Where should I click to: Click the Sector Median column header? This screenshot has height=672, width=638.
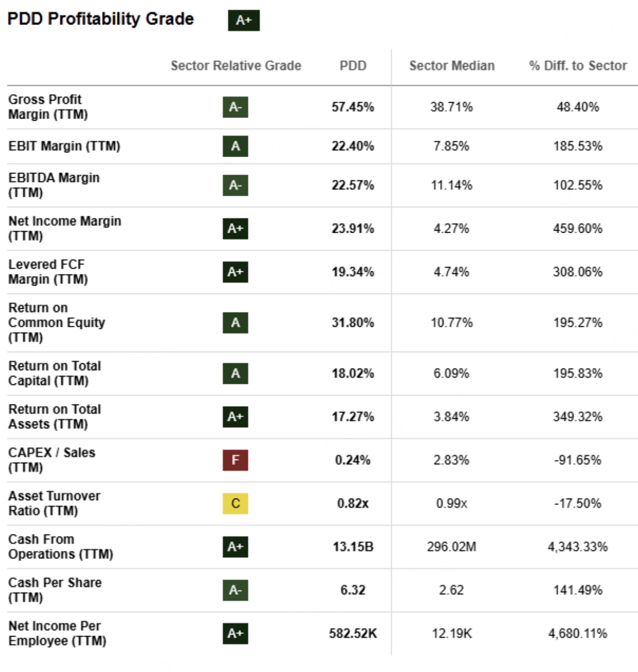[452, 66]
